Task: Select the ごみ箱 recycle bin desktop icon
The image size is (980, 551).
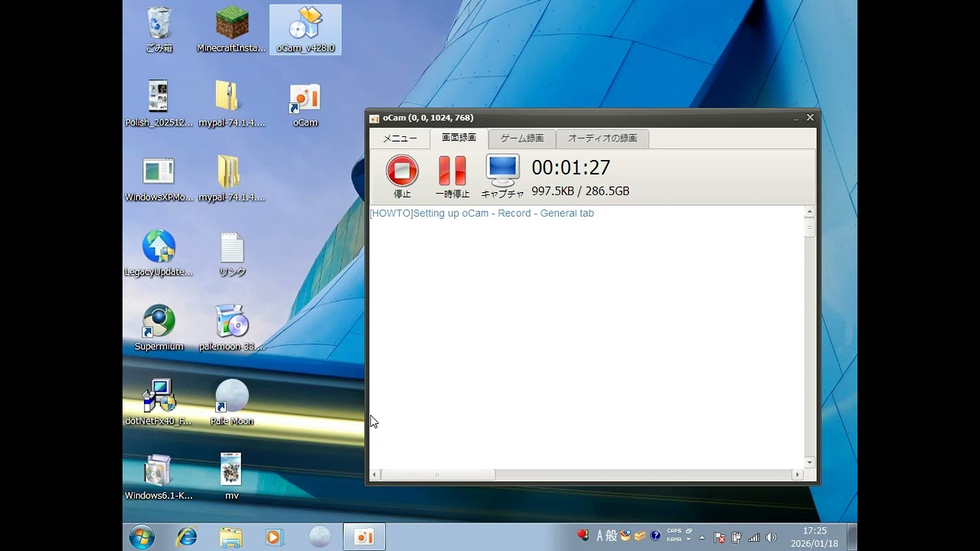Action: [x=158, y=30]
